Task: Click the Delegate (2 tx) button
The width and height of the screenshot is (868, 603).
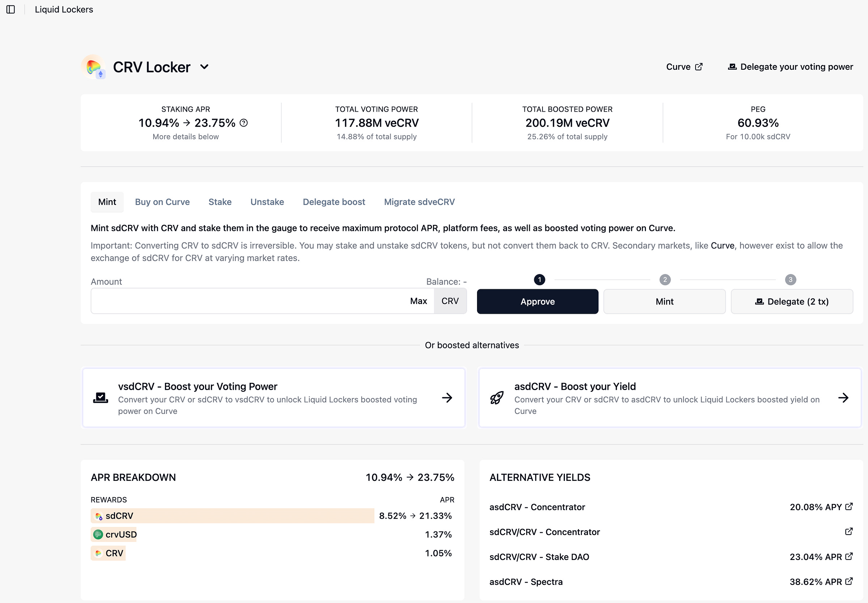Action: click(x=792, y=301)
